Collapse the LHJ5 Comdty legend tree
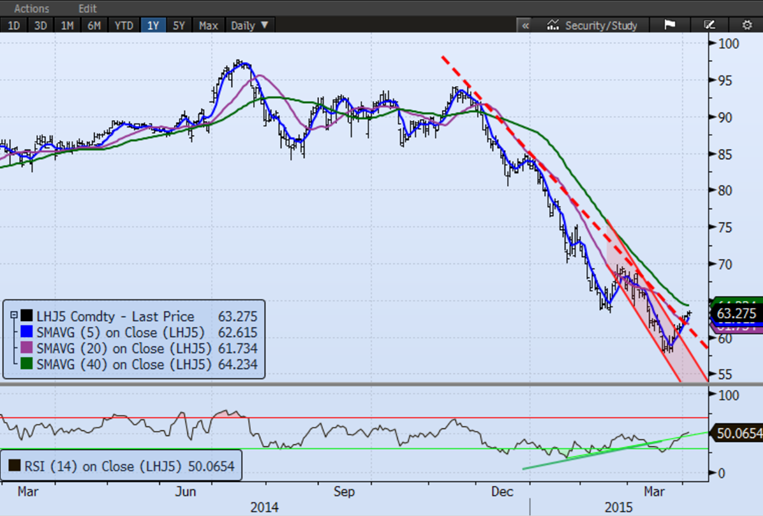 pyautogui.click(x=14, y=314)
